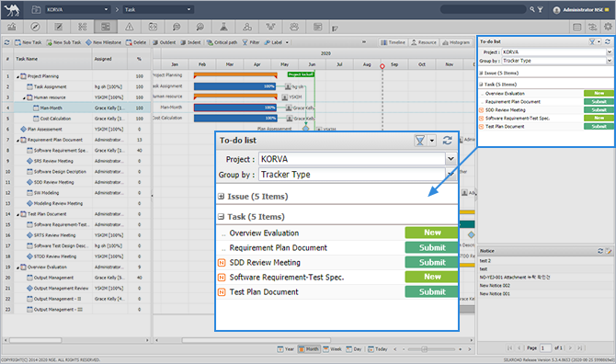Open the group members module icon
616x364 pixels.
(x=294, y=27)
